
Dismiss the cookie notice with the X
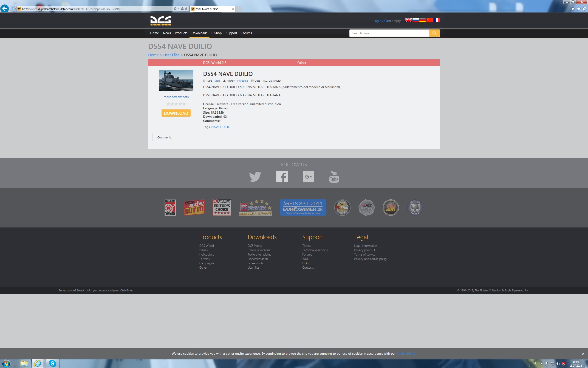coord(583,354)
